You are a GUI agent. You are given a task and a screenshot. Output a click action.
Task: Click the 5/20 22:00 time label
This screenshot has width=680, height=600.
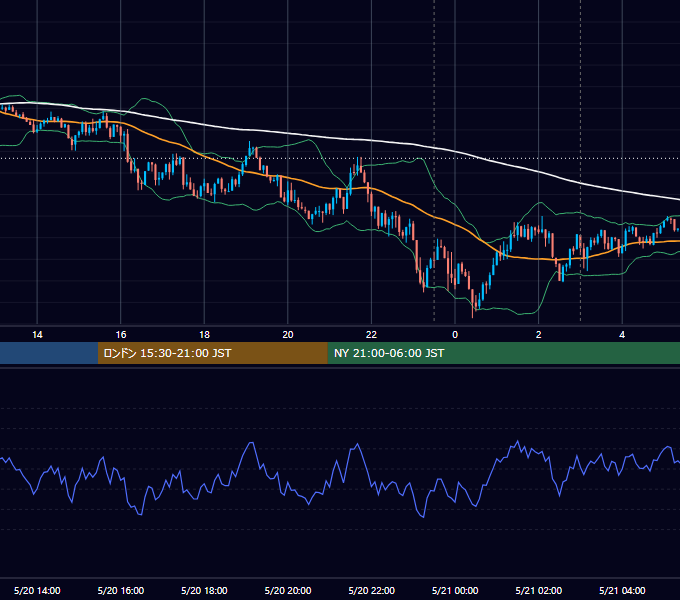[372, 590]
